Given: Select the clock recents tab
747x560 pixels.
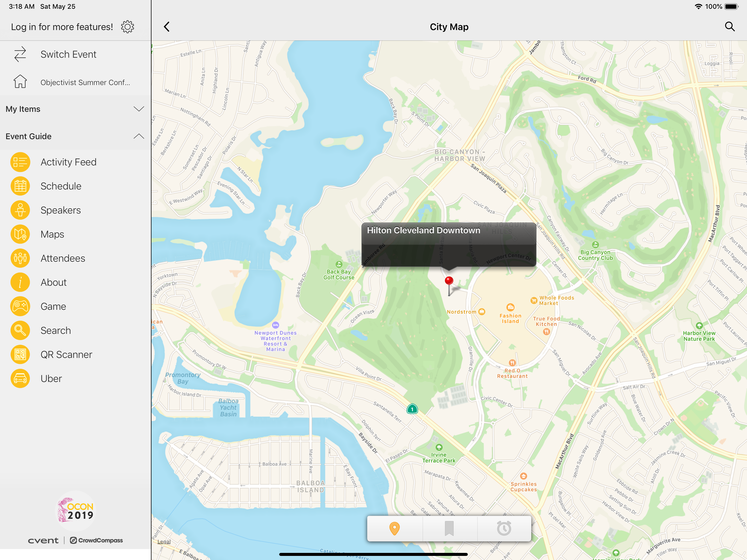Looking at the screenshot, I should [x=504, y=529].
